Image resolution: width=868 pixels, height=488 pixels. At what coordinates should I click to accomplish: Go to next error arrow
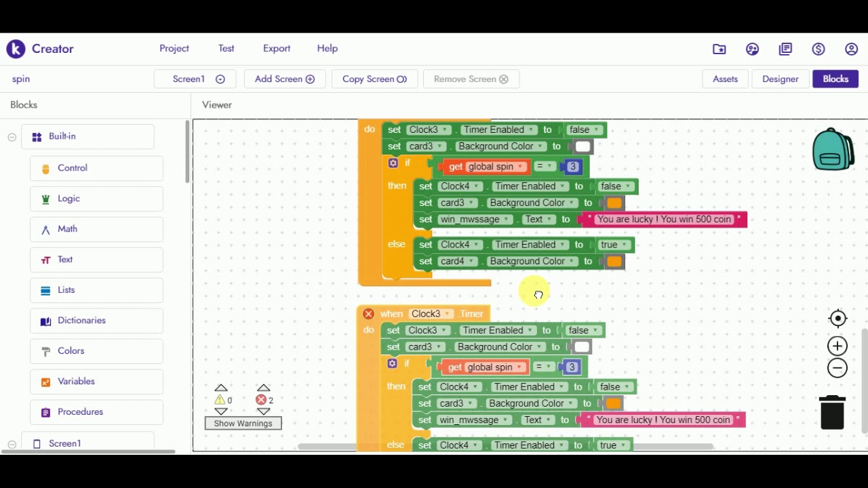(x=264, y=411)
